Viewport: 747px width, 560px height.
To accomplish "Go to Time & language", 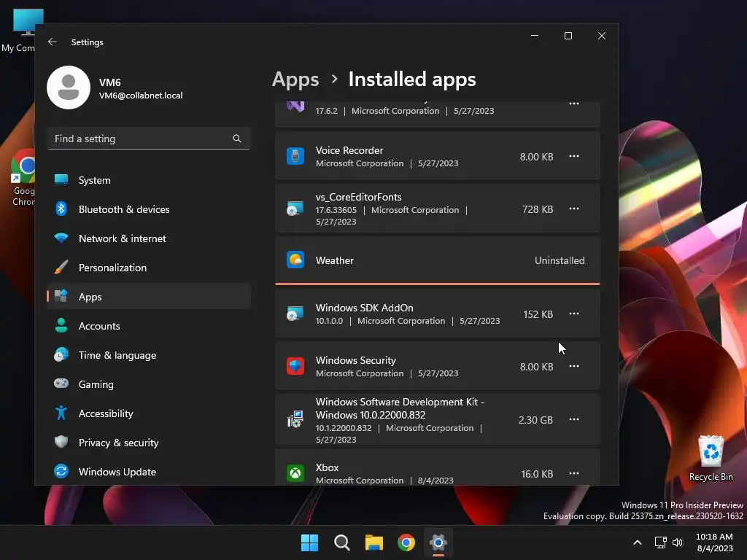I will pyautogui.click(x=149, y=355).
